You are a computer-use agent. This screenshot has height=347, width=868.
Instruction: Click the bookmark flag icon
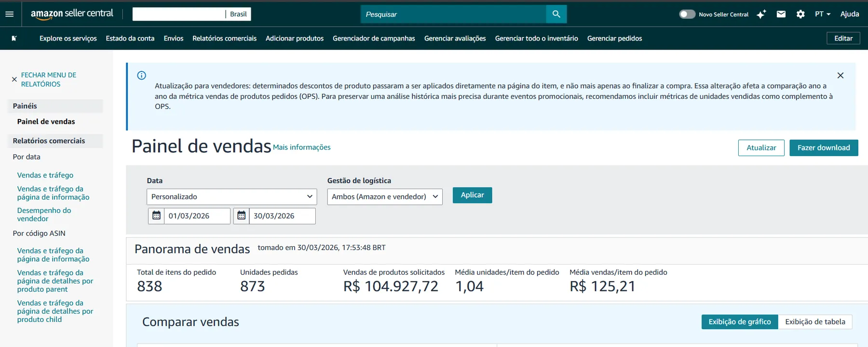tap(14, 38)
